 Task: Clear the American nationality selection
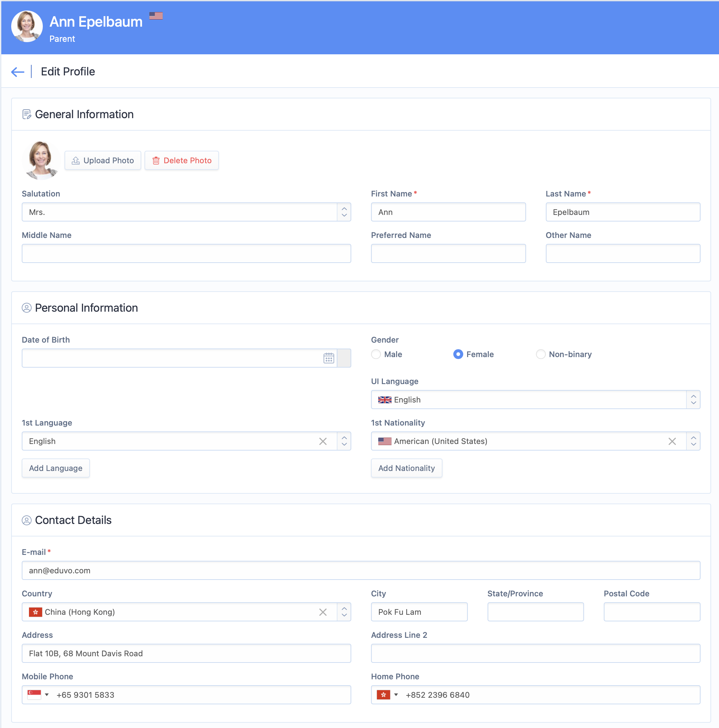672,441
